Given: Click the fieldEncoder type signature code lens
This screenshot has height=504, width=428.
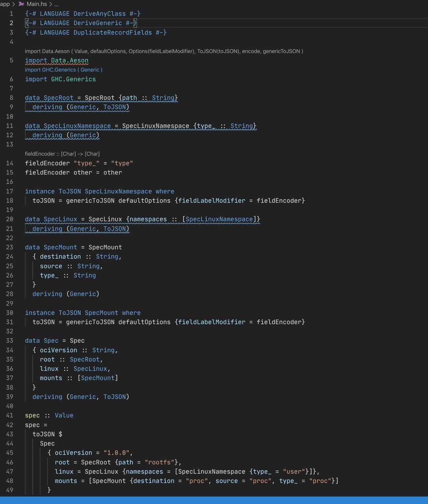Looking at the screenshot, I should [62, 154].
